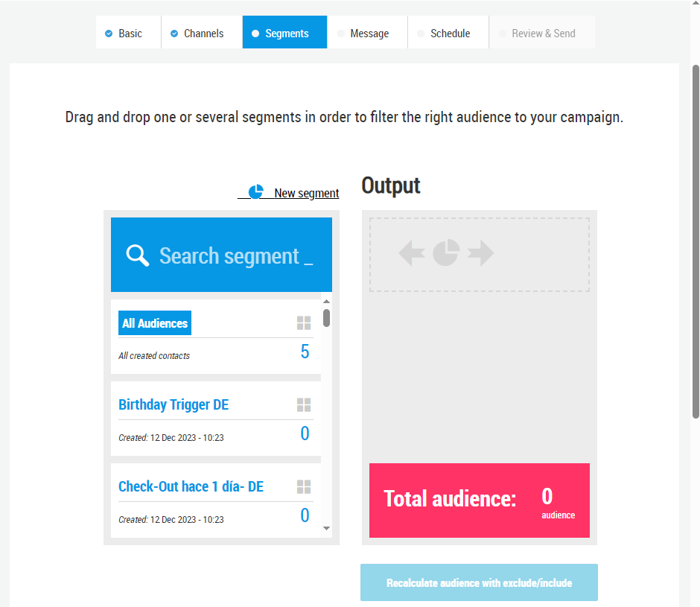The image size is (700, 607).
Task: Open the Review & Send step
Action: click(542, 32)
